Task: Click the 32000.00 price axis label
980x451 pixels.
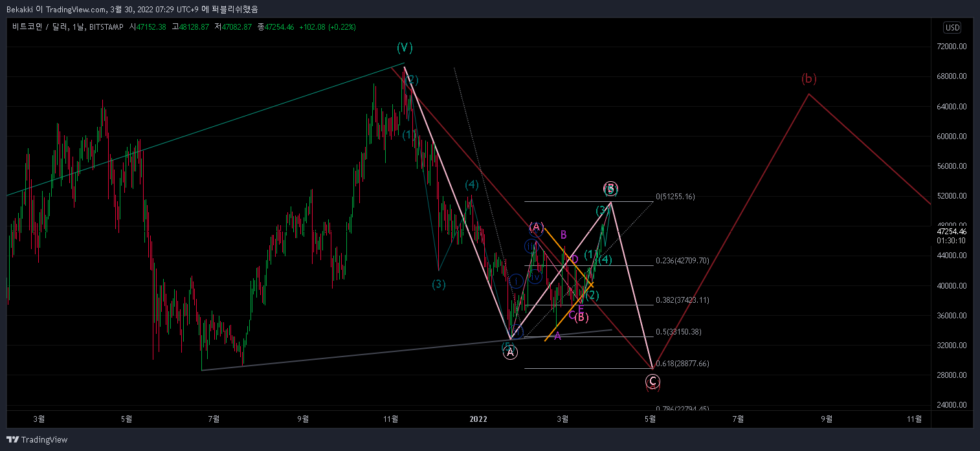Action: point(953,345)
